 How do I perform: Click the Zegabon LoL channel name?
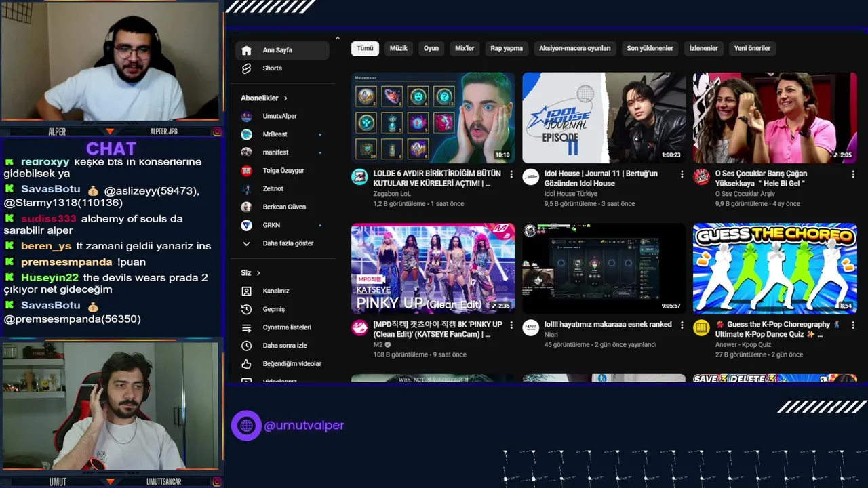pos(391,194)
